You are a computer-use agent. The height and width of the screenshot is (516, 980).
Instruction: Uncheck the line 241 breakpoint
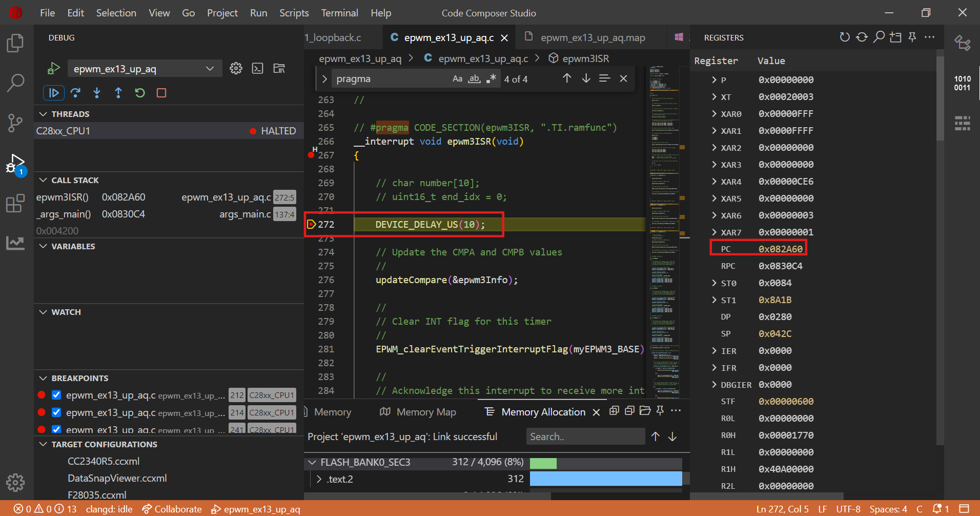56,429
